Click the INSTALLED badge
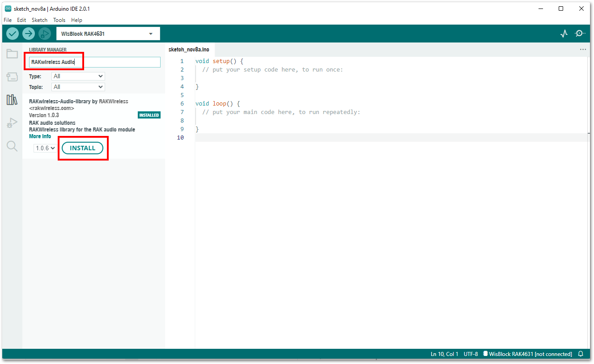594x364 pixels. click(149, 115)
